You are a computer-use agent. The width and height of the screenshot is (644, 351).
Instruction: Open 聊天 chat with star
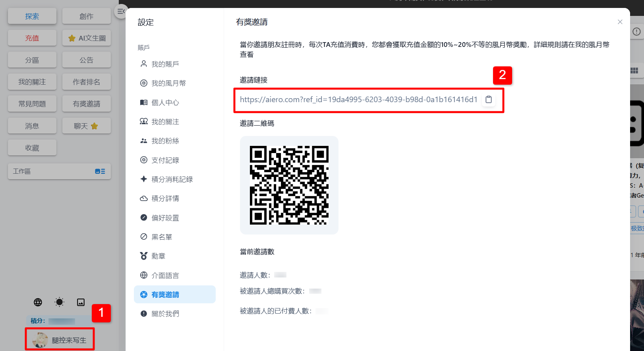click(87, 126)
